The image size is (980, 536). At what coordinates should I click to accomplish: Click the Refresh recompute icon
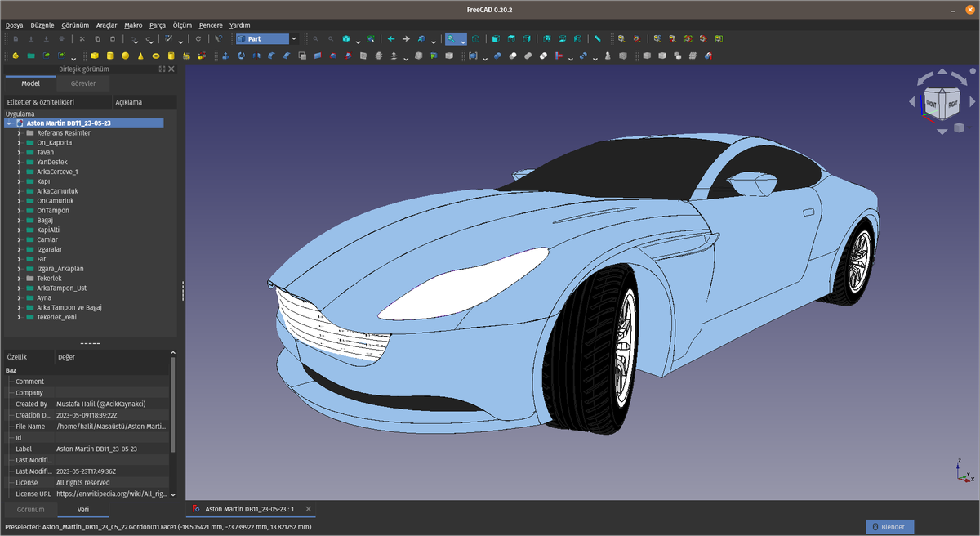pyautogui.click(x=198, y=38)
